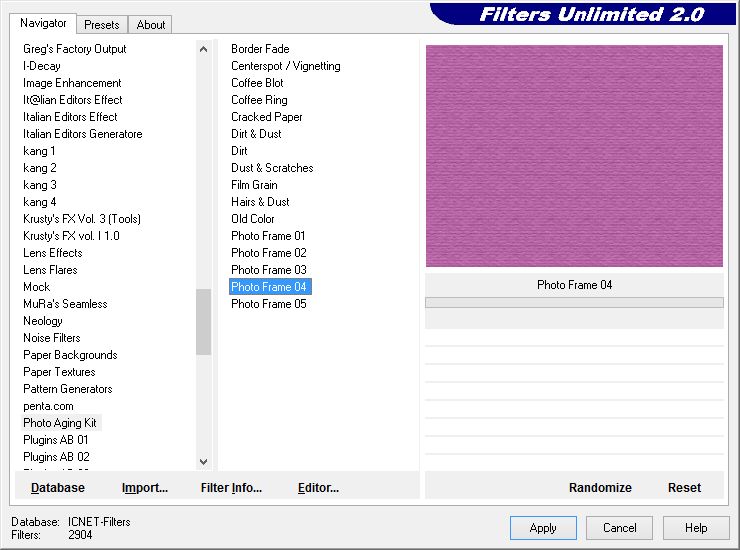Image resolution: width=740 pixels, height=550 pixels.
Task: Choose Photo Frame 01 filter
Action: [x=268, y=236]
